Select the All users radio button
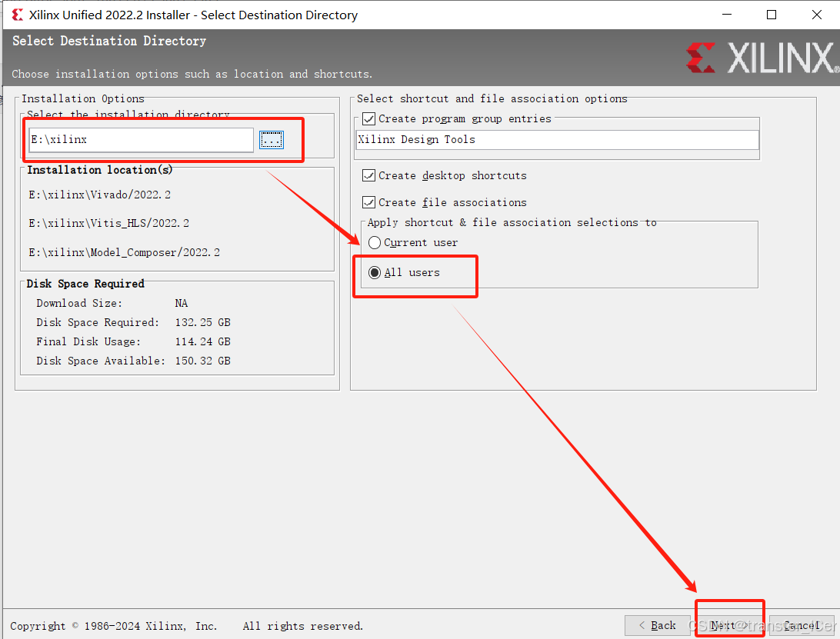Screen dimensions: 840x639 tap(375, 273)
